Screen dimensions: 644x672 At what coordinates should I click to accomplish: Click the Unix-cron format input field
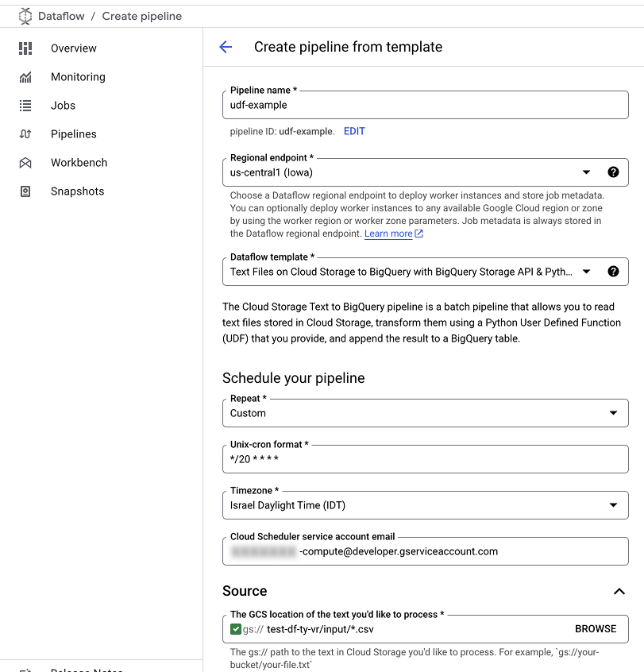click(x=425, y=459)
